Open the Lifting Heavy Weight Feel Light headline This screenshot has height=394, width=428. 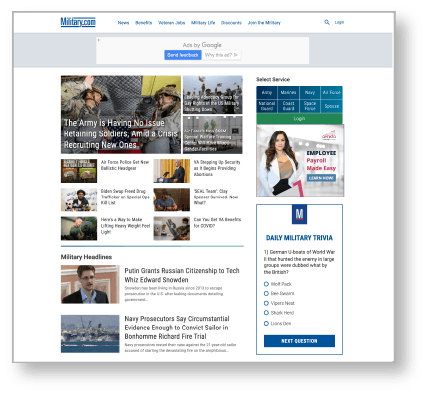(x=125, y=226)
